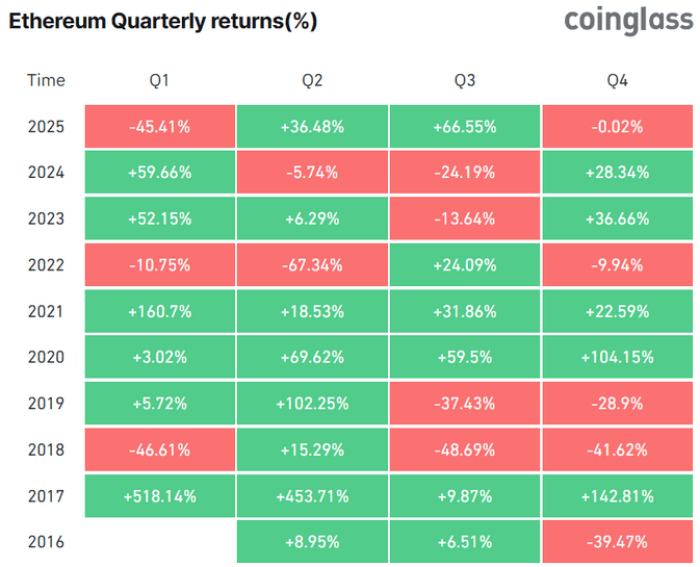Click the 2025 Q1 cell showing -45.41%
700x567 pixels.
[x=159, y=127]
